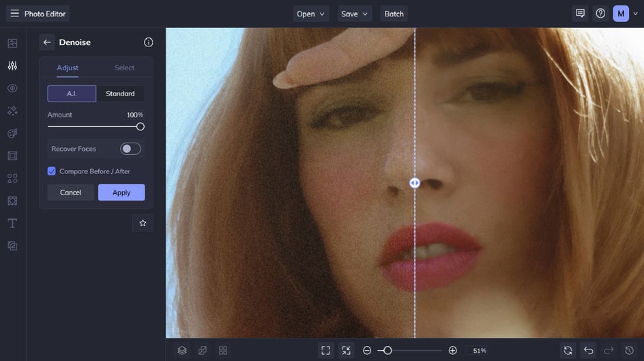This screenshot has height=361, width=644.
Task: Redo the last action
Action: (x=609, y=350)
